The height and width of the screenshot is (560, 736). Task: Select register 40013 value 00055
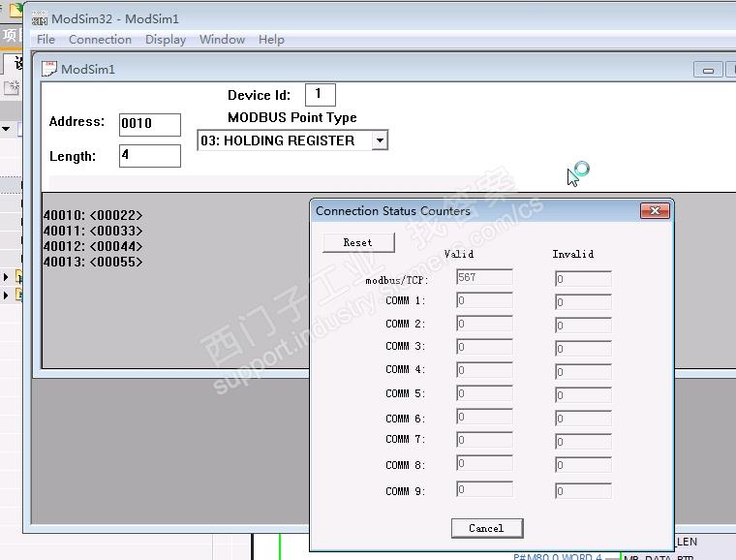pyautogui.click(x=92, y=262)
